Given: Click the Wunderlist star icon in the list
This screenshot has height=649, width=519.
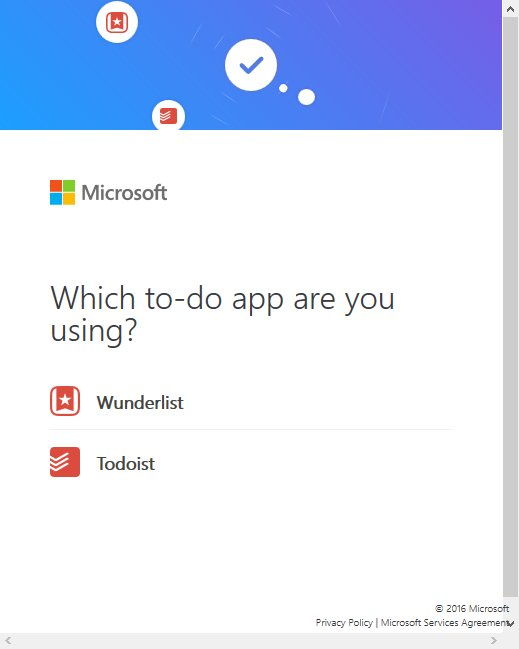Looking at the screenshot, I should (65, 401).
